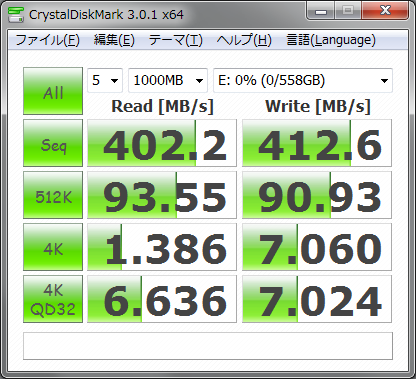Select the 512K read result 93.55
Viewport: 416px width, 379px height.
click(162, 195)
